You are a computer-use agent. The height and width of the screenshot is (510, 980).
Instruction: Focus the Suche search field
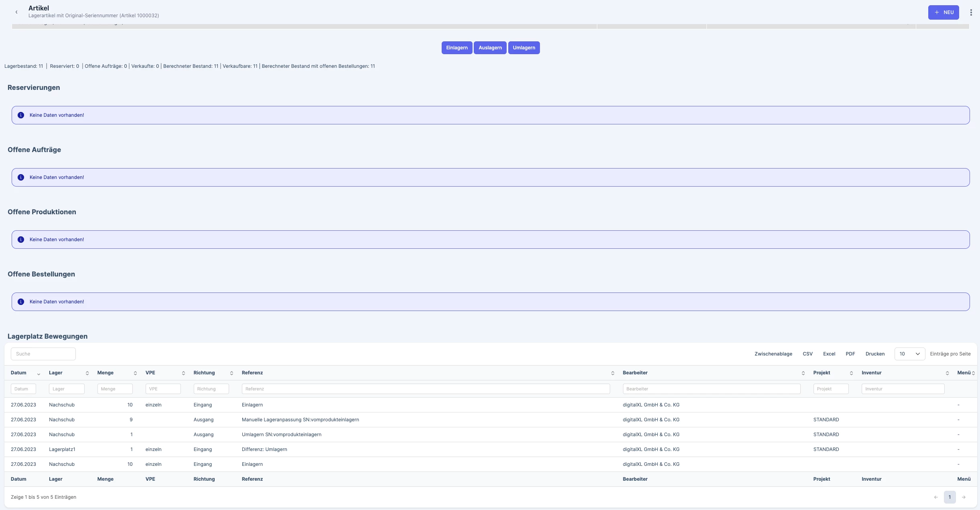(x=43, y=354)
